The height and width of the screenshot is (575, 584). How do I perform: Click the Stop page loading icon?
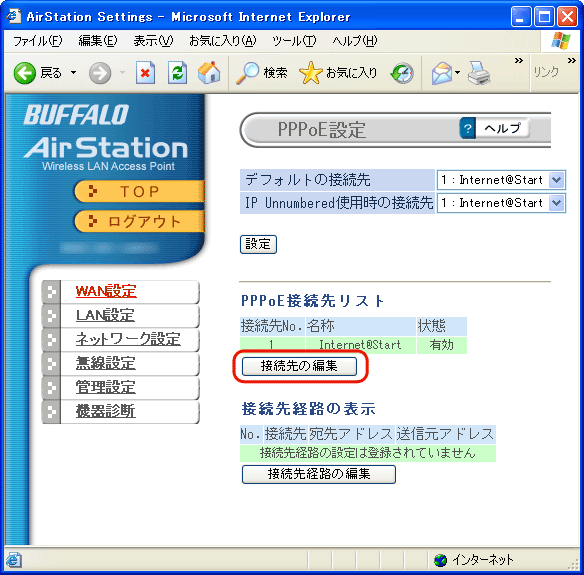pos(145,73)
